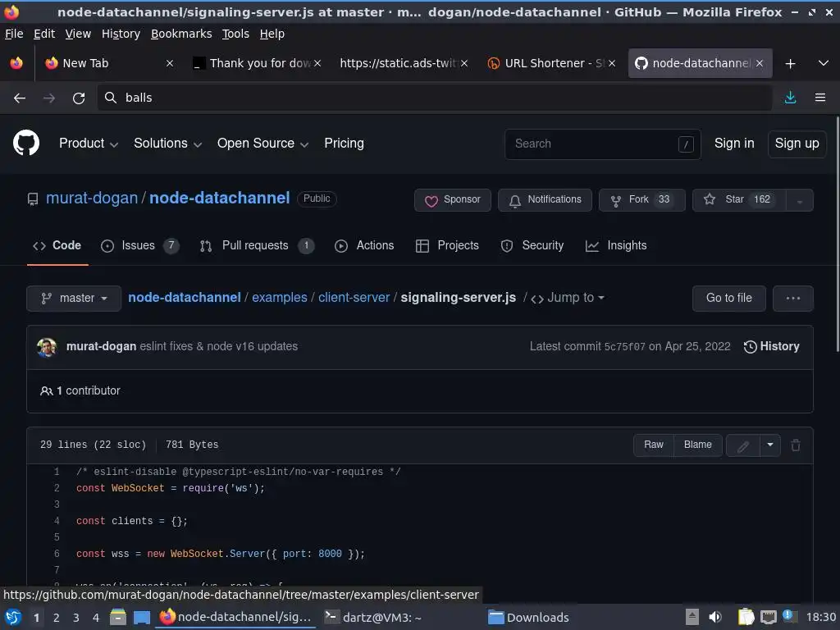Screen dimensions: 840x630
Task: Open the three-dots file options menu
Action: [x=793, y=299]
